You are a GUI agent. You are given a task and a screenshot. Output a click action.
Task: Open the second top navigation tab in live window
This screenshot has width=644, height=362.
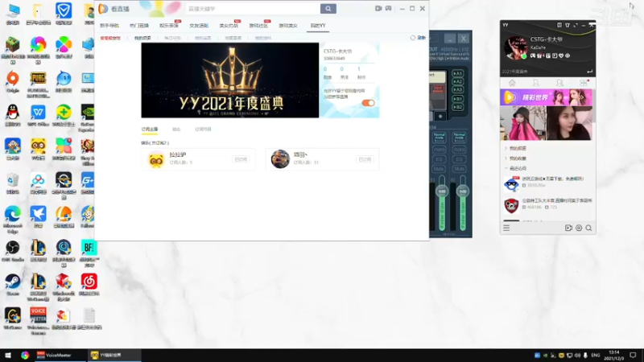click(139, 26)
